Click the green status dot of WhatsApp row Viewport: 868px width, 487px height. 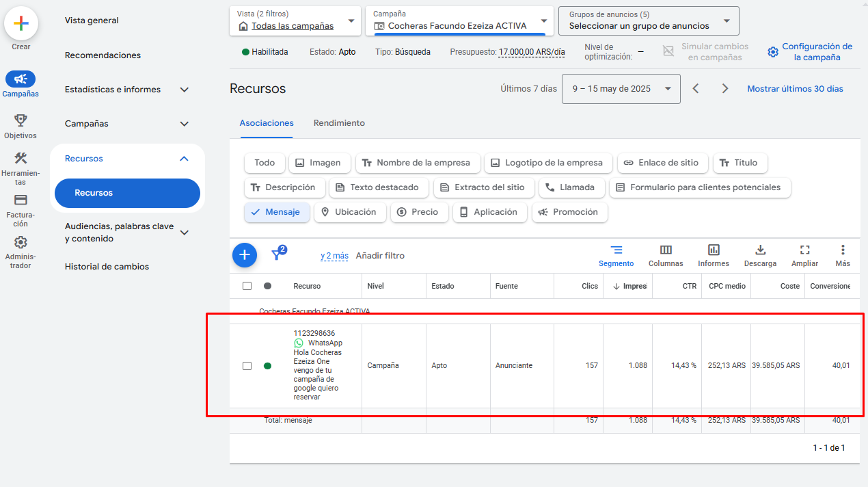[x=267, y=366]
